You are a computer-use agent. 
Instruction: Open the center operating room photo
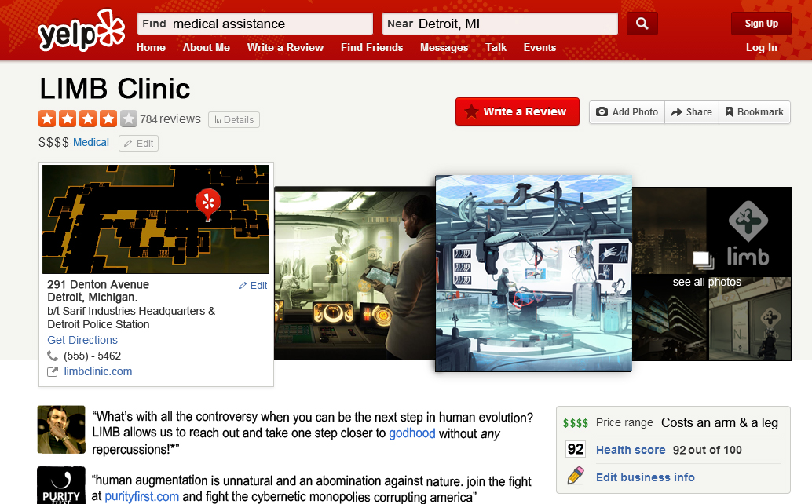533,273
